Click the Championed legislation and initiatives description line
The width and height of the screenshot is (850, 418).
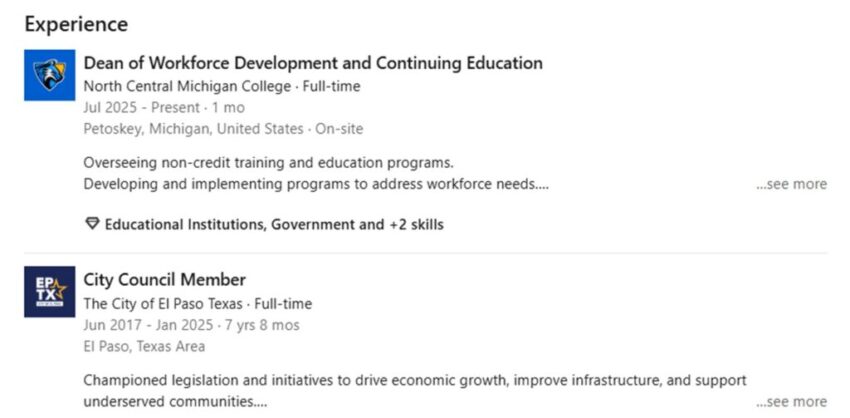(x=415, y=380)
